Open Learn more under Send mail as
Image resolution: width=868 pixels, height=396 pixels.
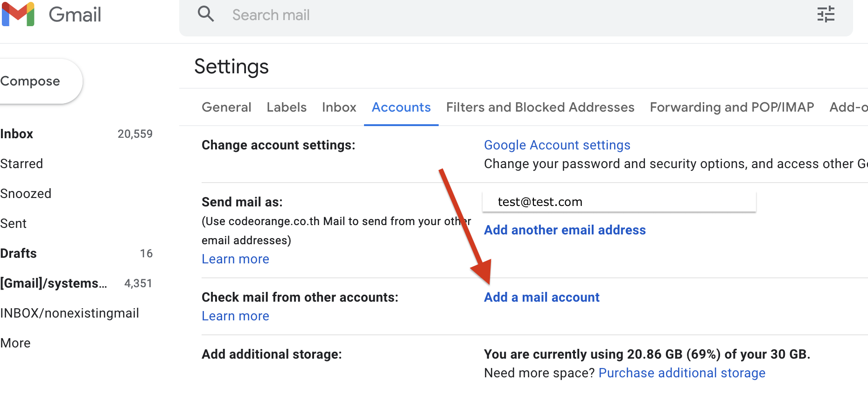tap(235, 259)
